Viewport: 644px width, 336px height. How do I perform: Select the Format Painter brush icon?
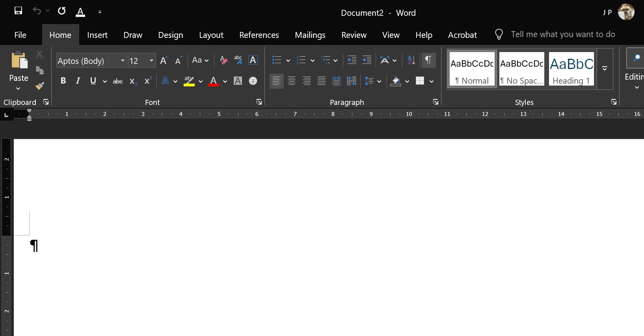coord(39,86)
